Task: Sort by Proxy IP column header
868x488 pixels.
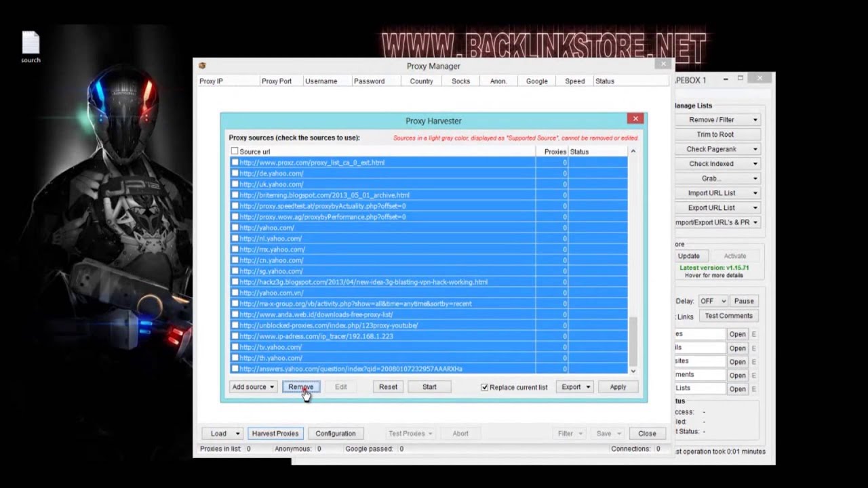Action: [229, 81]
